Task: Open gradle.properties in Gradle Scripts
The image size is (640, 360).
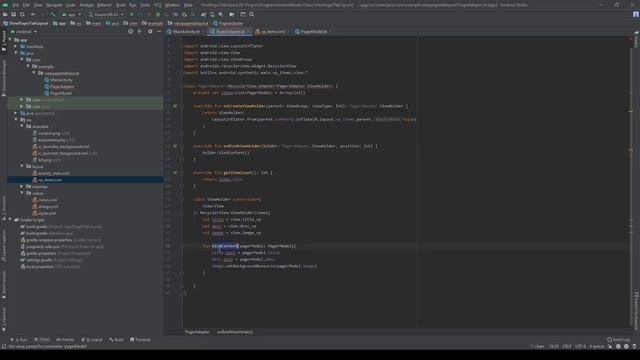Action: click(x=41, y=253)
